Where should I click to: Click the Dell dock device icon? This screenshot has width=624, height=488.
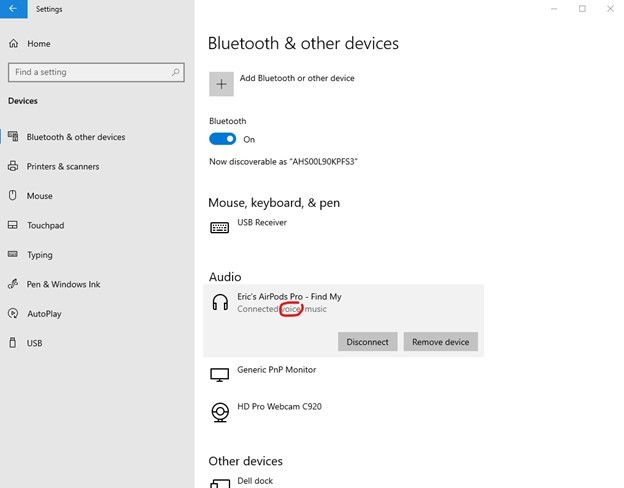pos(220,483)
